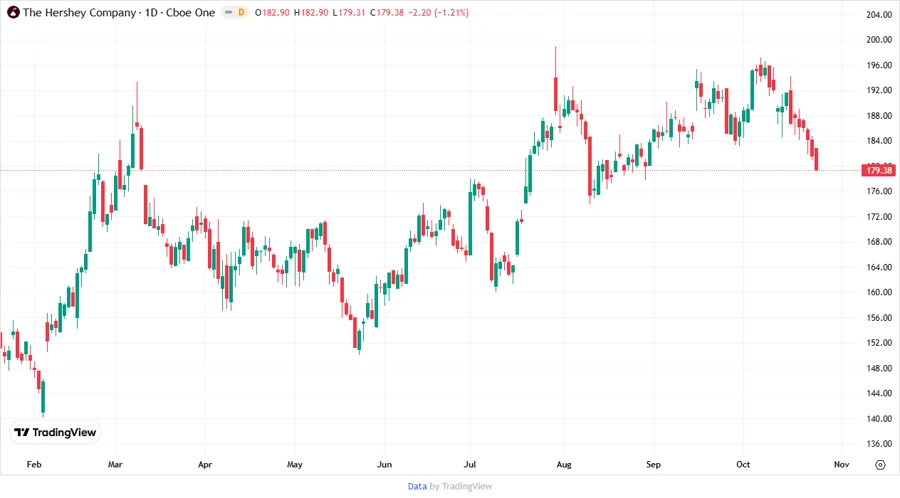
Task: Click the 148.00 price axis label
Action: coord(879,368)
